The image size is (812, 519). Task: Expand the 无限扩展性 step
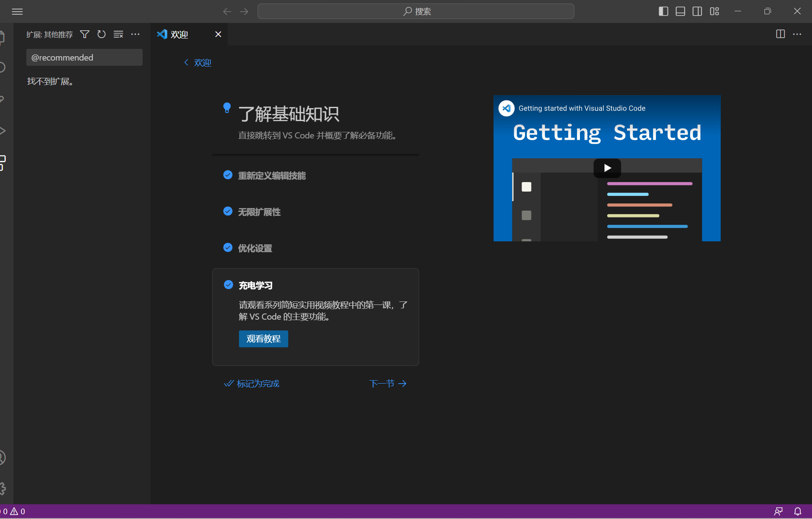tap(259, 212)
